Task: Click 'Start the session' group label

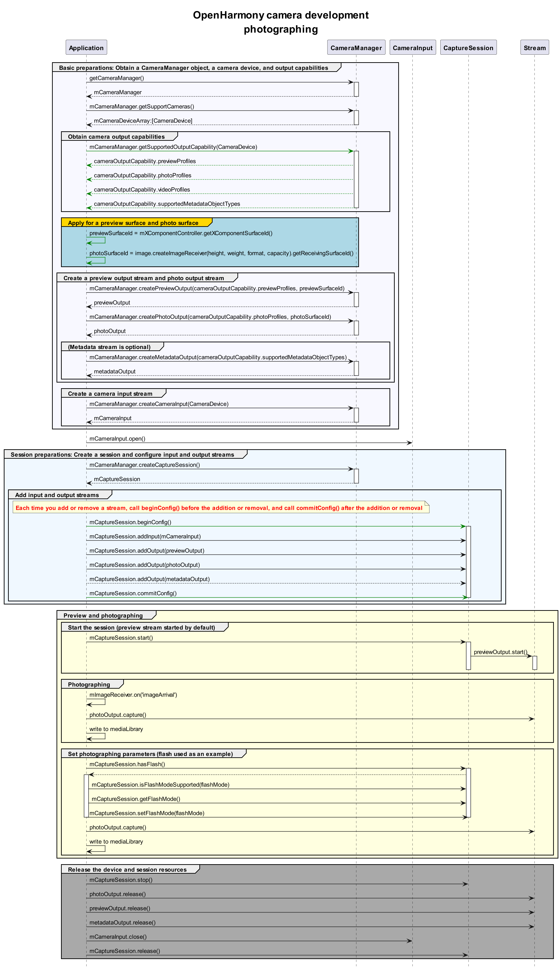Action: (x=141, y=628)
